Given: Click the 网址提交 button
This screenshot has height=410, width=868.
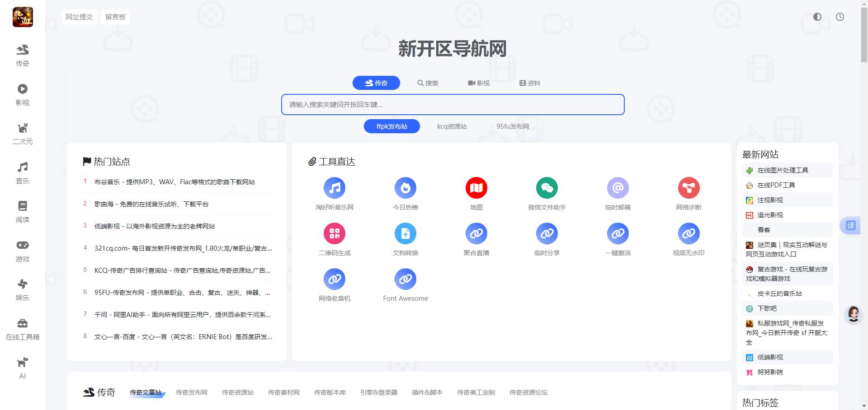Looking at the screenshot, I should point(79,17).
